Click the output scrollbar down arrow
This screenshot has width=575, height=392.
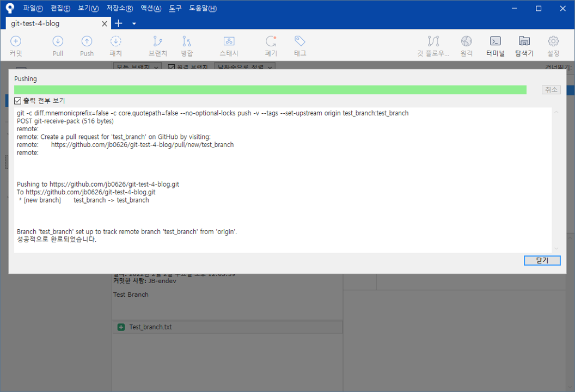tap(556, 249)
